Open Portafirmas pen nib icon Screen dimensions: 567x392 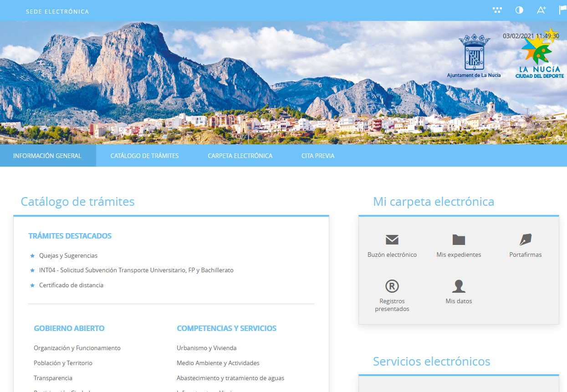pos(526,240)
